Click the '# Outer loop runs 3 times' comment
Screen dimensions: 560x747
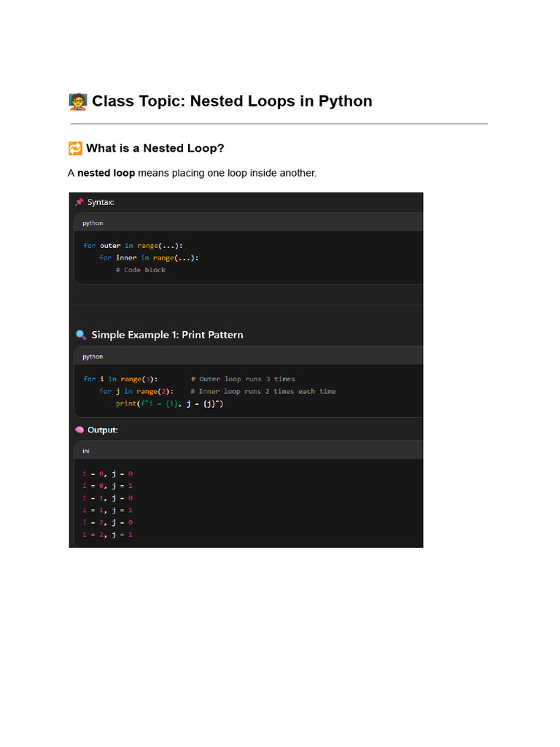243,379
